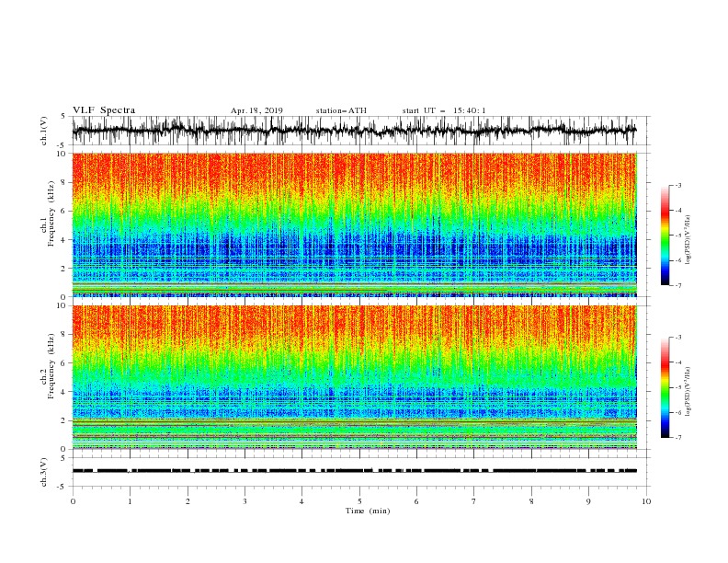
Task: Click time axis tick label "9"
Action: pos(588,501)
